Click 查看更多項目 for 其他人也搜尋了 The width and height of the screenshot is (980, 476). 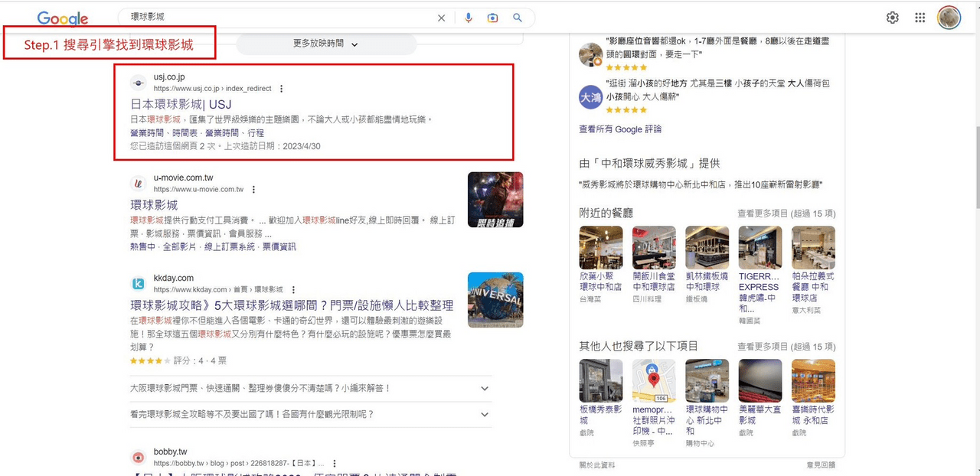(x=786, y=347)
